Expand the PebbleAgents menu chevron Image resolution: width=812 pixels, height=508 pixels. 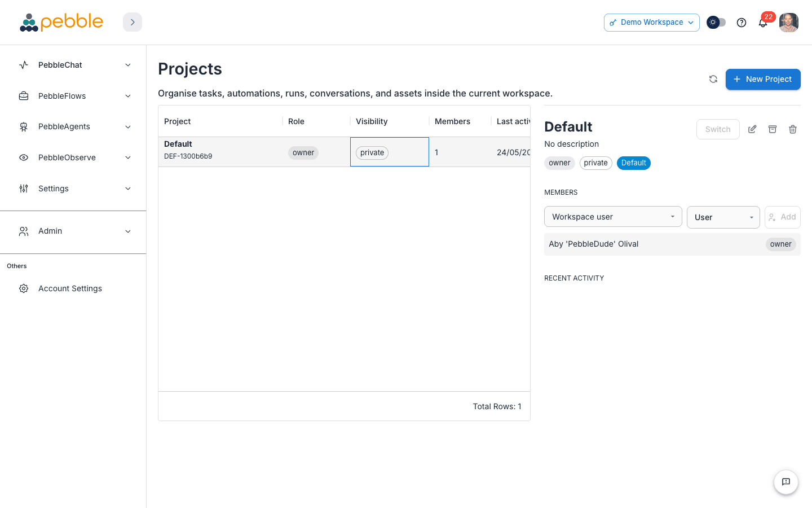tap(128, 126)
